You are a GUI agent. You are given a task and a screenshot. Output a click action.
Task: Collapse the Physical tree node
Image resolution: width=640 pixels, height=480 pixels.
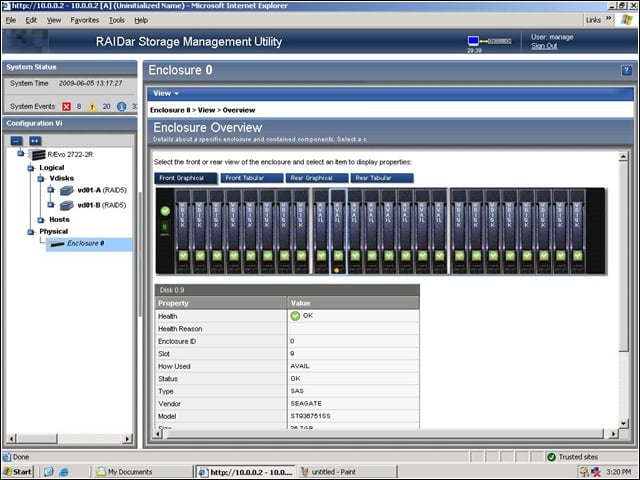(x=31, y=232)
